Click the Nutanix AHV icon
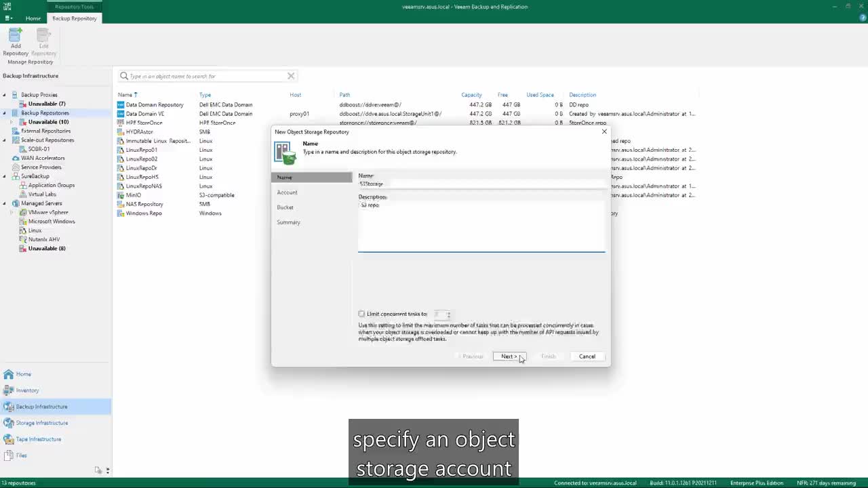The image size is (868, 488). click(22, 239)
